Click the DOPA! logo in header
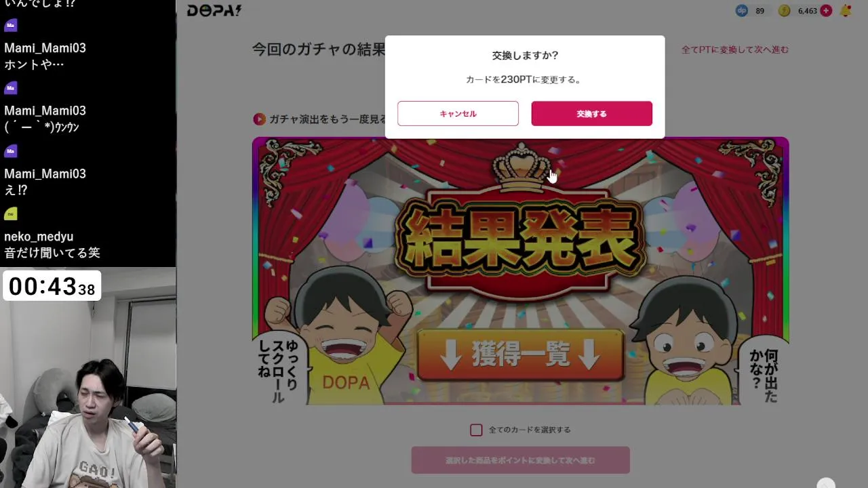This screenshot has width=868, height=488. (214, 10)
